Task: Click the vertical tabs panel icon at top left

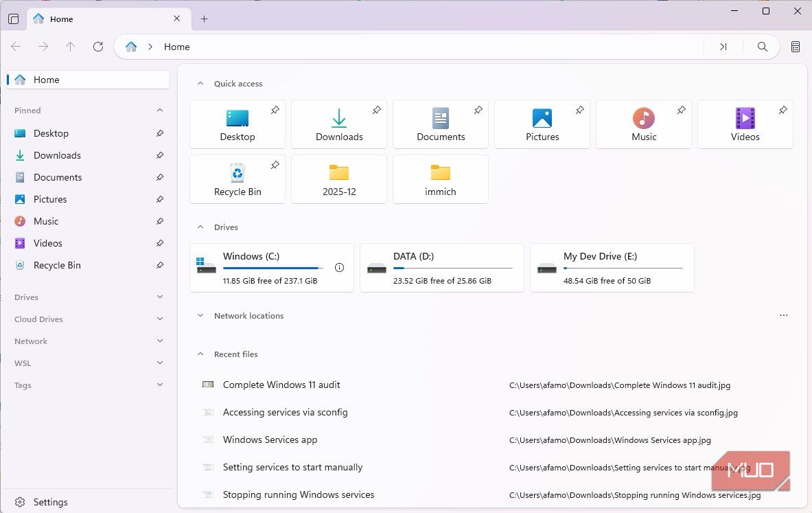Action: [14, 19]
